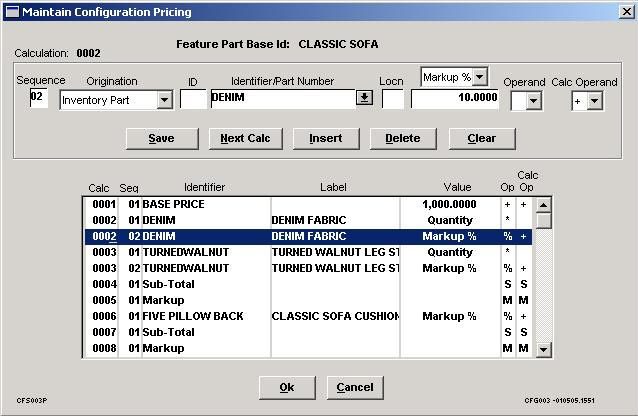Select the 0006 FIVE PILLOW BACK row
This screenshot has height=416, width=638.
click(x=308, y=316)
